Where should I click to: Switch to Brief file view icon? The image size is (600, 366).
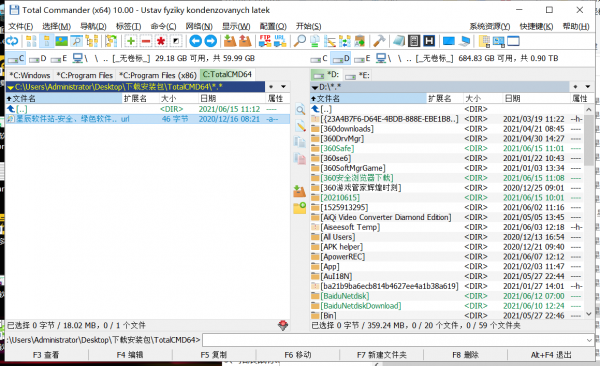(x=31, y=41)
